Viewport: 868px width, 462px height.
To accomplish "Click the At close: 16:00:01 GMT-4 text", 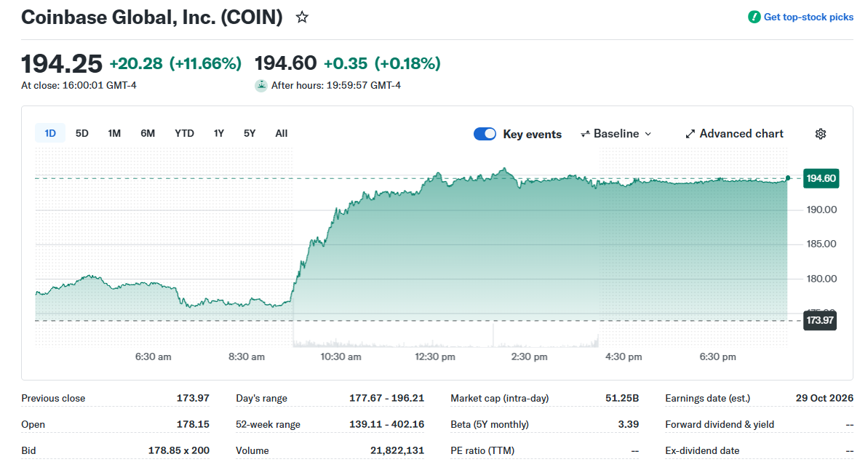I will pos(79,86).
